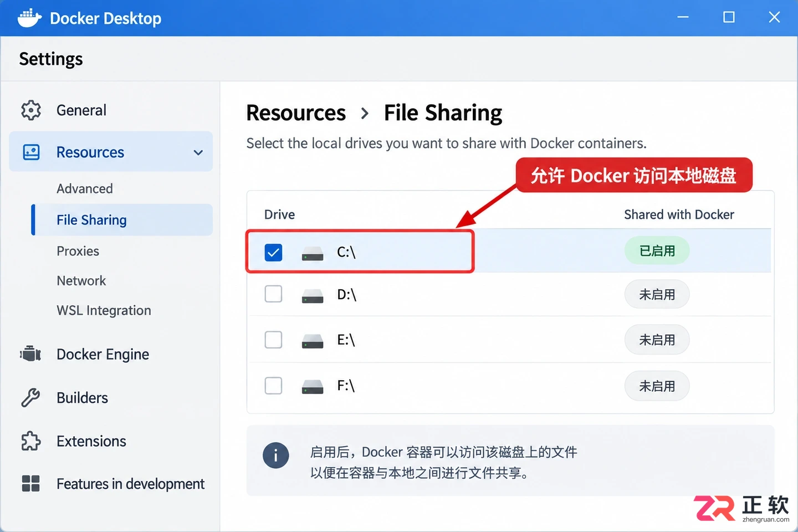Click the Drive column header

coord(279,214)
